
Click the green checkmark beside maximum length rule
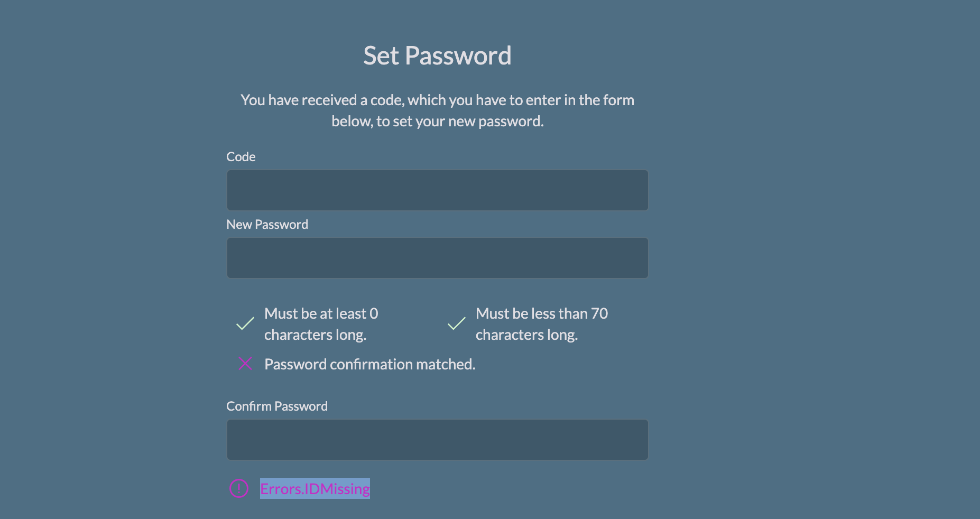click(456, 324)
